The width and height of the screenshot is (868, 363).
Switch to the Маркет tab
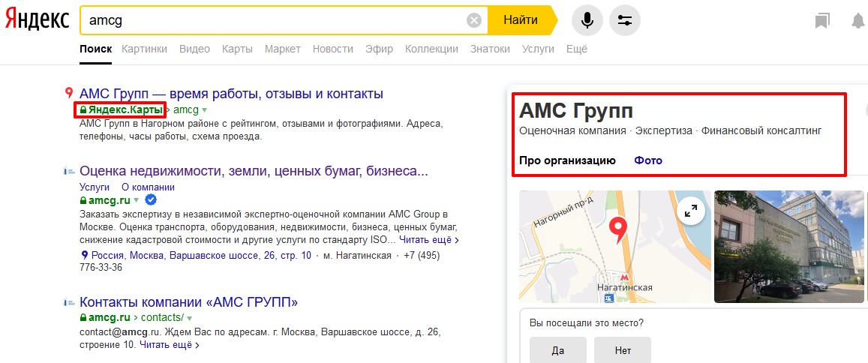[283, 49]
